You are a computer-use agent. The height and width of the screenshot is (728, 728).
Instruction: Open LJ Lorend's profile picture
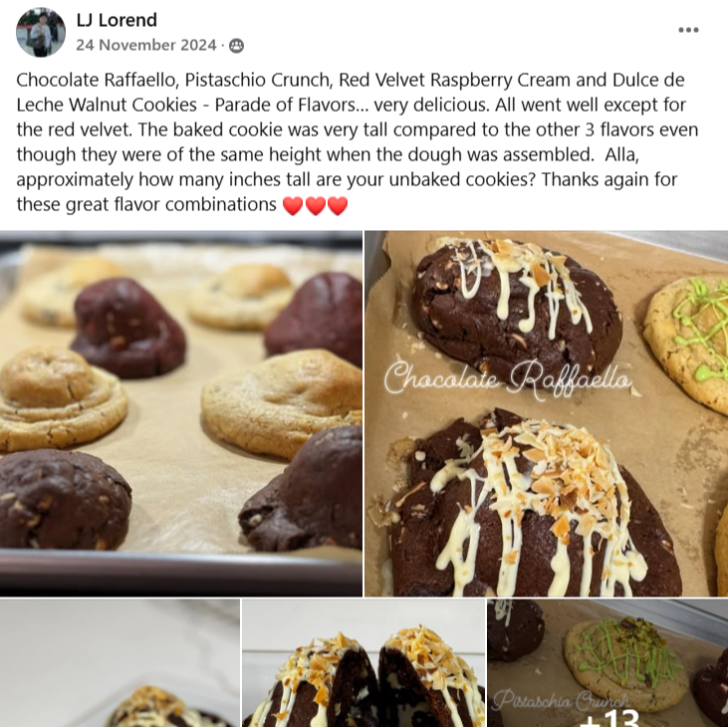(x=41, y=33)
